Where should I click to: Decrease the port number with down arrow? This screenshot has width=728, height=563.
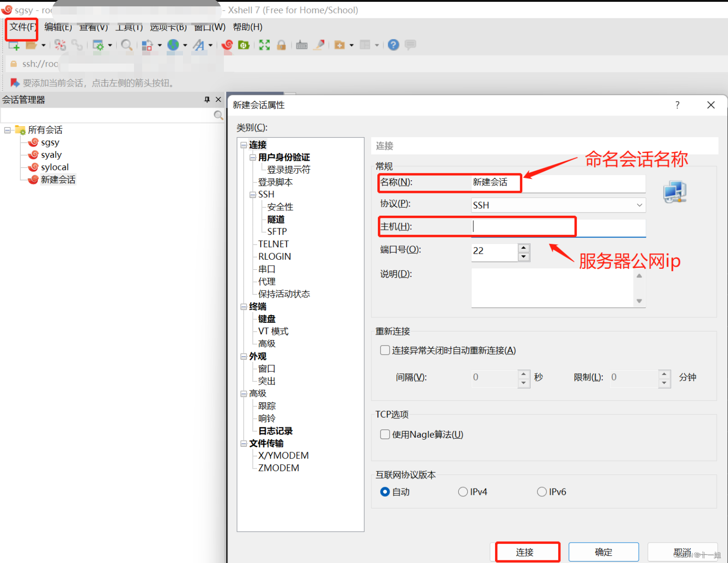(x=524, y=257)
